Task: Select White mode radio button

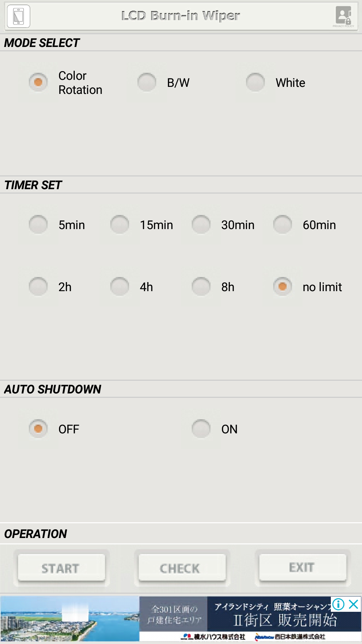Action: point(255,82)
